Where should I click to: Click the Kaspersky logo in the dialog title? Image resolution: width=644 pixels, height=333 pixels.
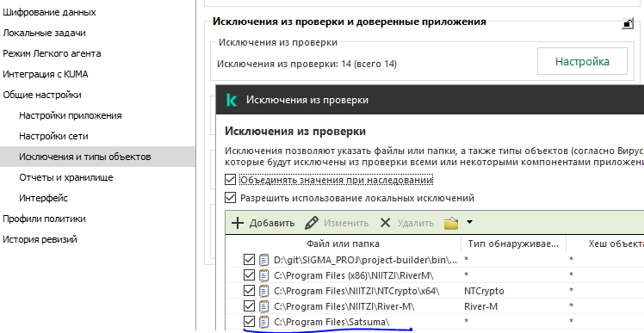click(232, 100)
